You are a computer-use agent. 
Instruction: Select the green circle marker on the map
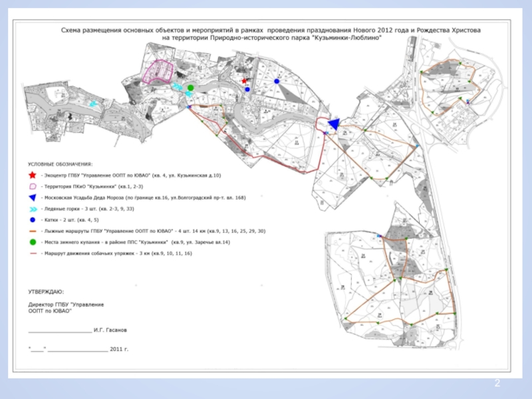point(190,88)
